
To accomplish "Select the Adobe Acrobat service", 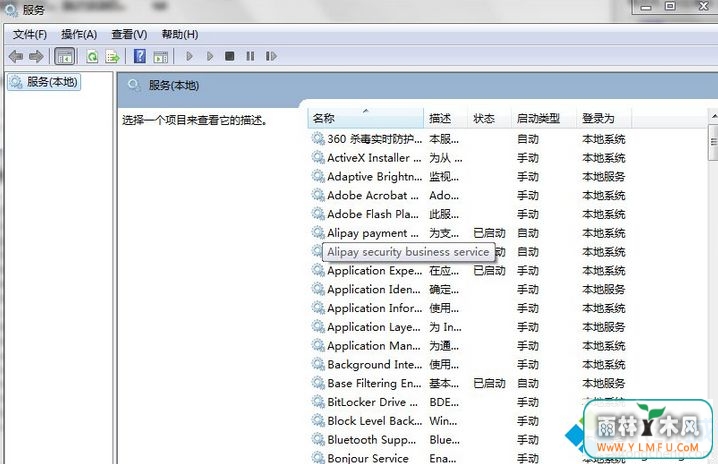I will 469,195.
